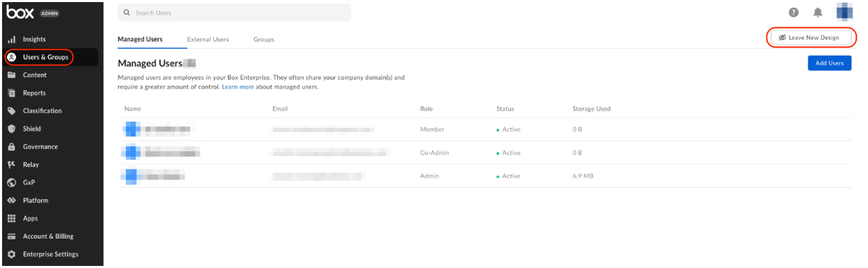Click the Name column header
Image resolution: width=868 pixels, height=268 pixels.
pyautogui.click(x=132, y=109)
